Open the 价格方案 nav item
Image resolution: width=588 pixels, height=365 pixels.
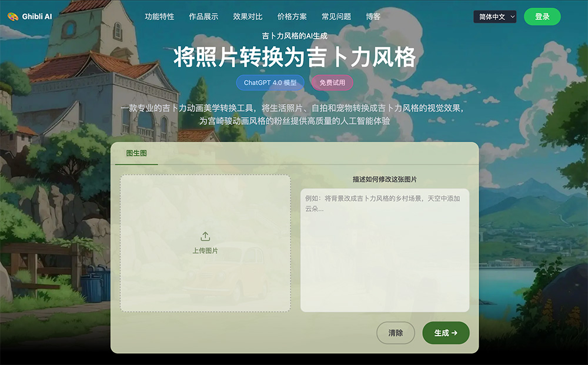pyautogui.click(x=292, y=16)
